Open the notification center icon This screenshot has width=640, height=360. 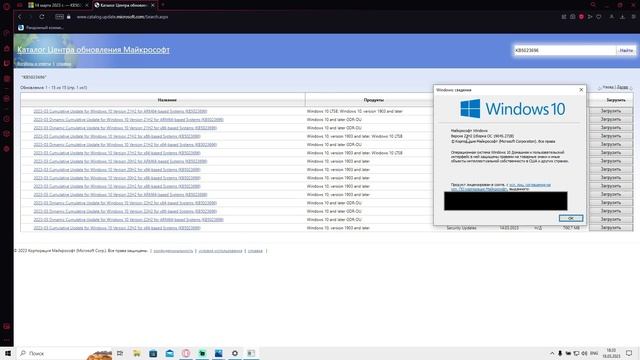point(629,353)
